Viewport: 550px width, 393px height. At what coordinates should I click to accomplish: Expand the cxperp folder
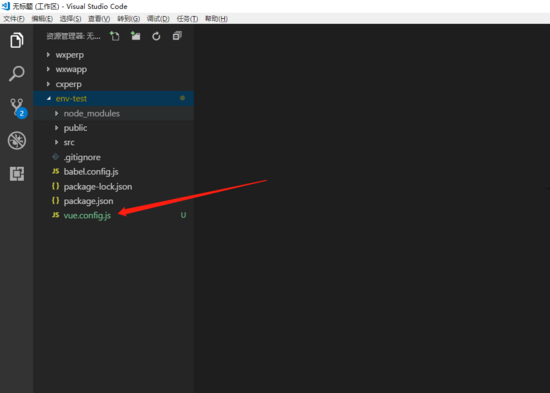point(114,84)
